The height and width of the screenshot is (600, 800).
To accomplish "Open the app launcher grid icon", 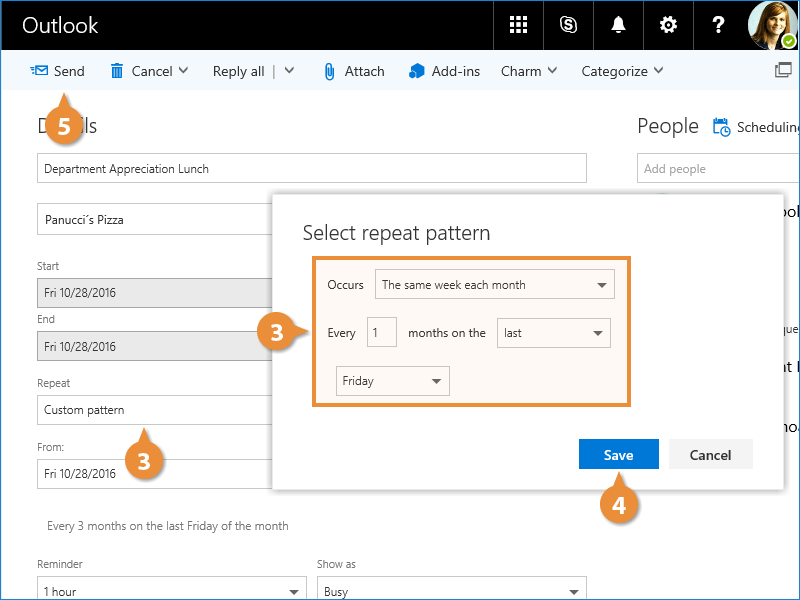I will [x=518, y=25].
